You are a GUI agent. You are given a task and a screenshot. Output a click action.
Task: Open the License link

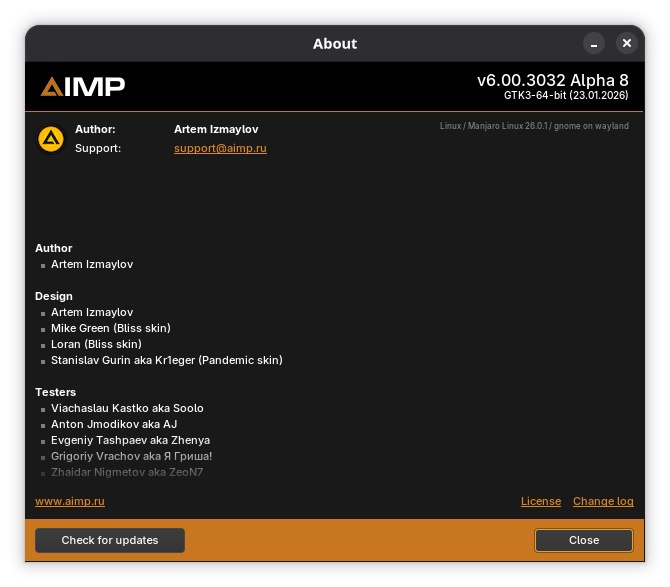541,501
